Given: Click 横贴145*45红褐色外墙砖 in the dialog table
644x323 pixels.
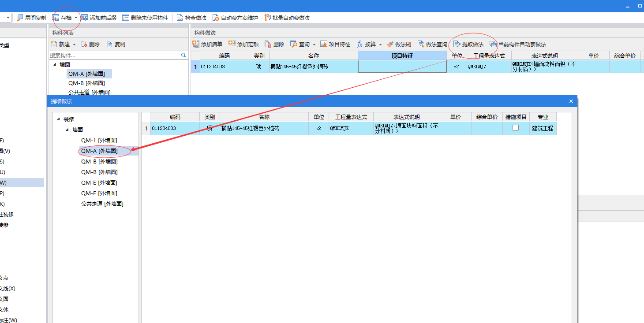Looking at the screenshot, I should coord(264,128).
